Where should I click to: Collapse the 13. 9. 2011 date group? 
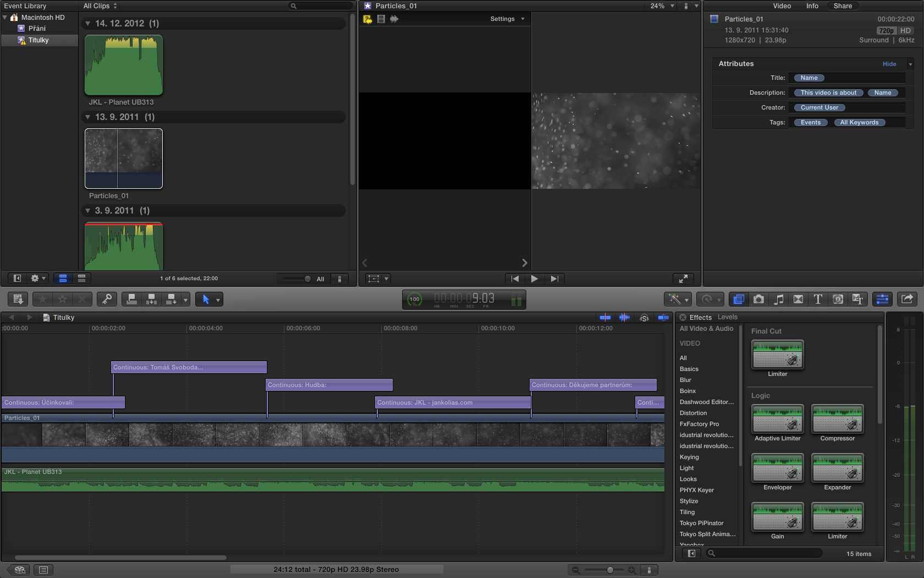[x=87, y=117]
